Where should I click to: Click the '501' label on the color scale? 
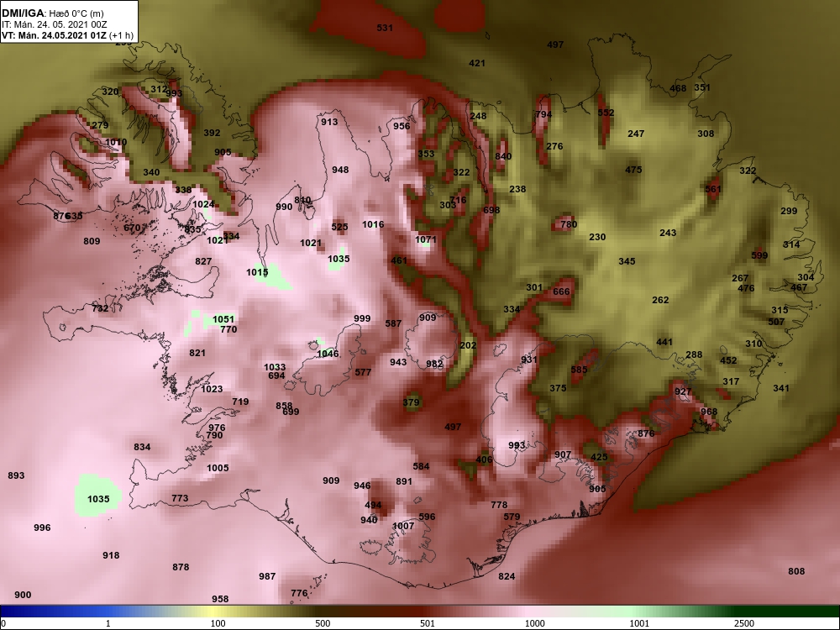click(x=427, y=623)
